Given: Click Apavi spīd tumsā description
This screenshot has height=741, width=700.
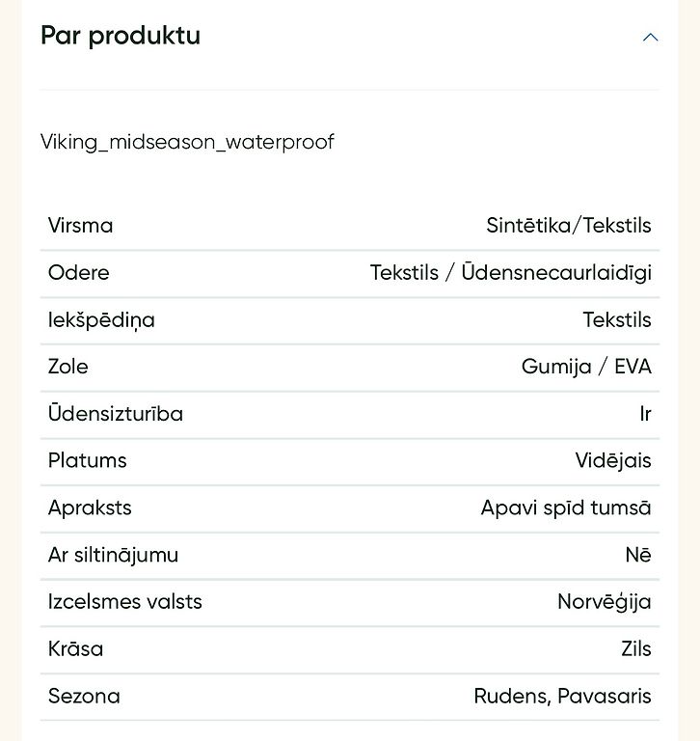Looking at the screenshot, I should 566,508.
